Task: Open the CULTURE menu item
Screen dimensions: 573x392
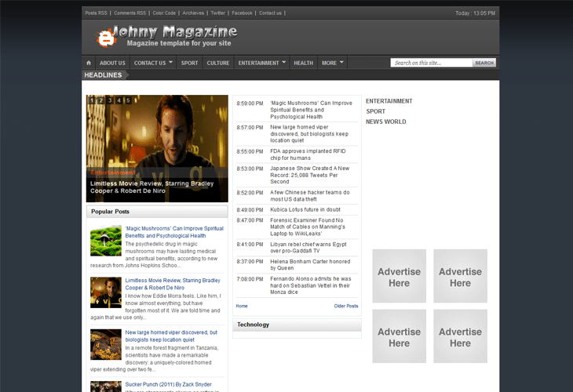Action: pos(218,63)
